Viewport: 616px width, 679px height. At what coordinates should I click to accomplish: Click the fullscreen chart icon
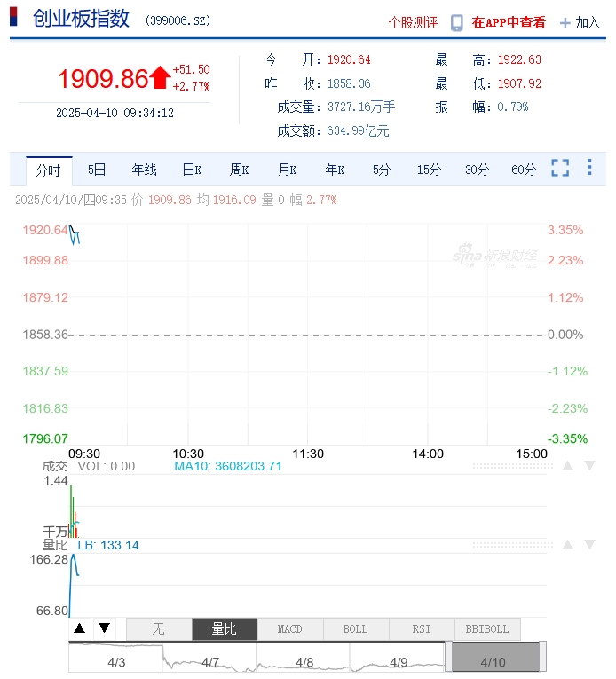pyautogui.click(x=560, y=168)
